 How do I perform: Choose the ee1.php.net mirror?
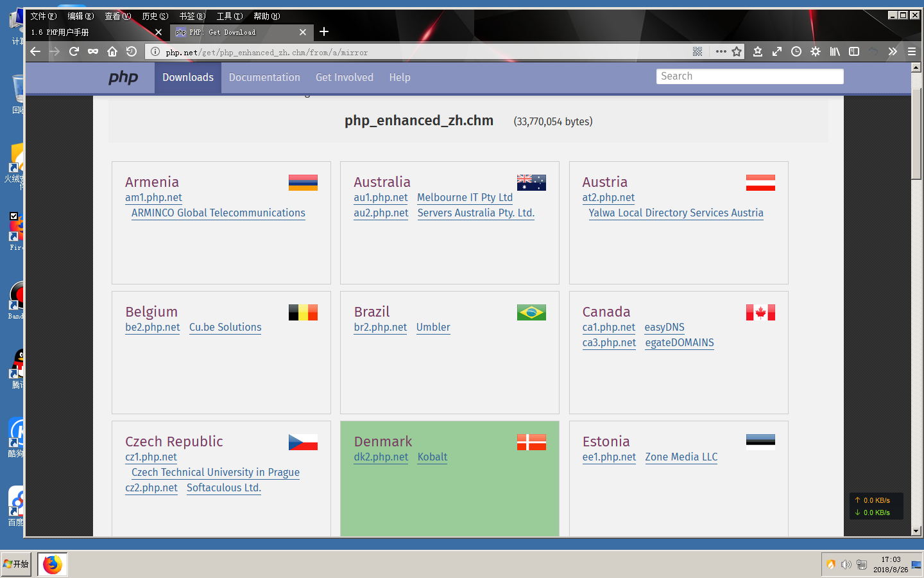pos(609,457)
